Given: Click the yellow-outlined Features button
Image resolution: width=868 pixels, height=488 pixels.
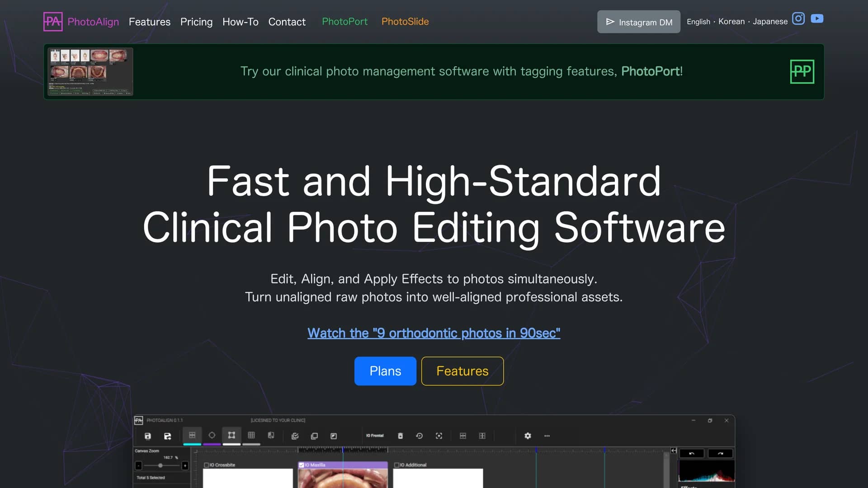Looking at the screenshot, I should coord(462,371).
